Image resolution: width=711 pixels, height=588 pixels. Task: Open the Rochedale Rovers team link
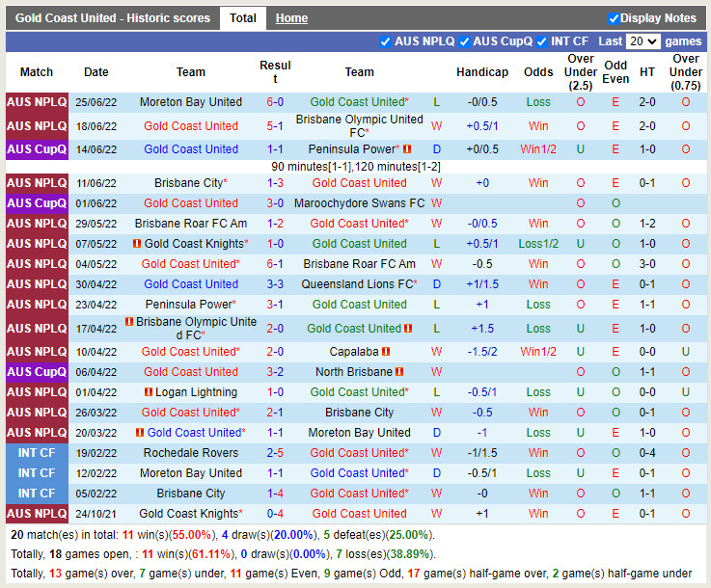point(191,453)
